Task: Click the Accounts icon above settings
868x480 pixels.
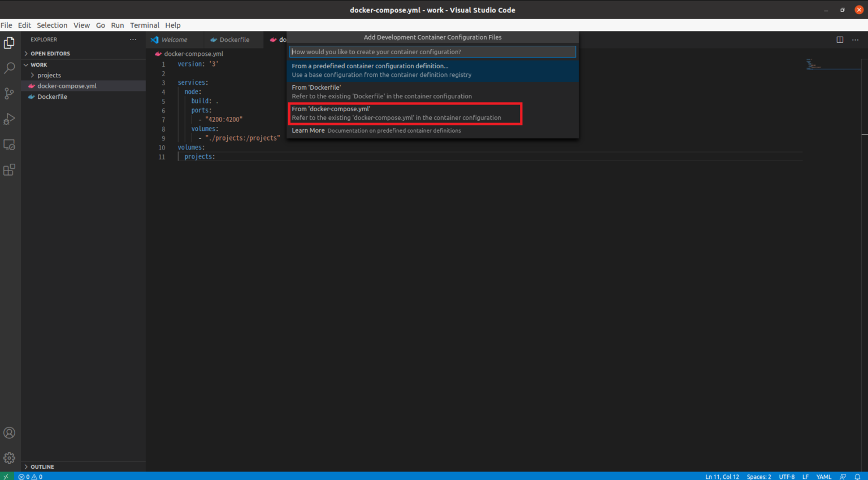Action: tap(9, 433)
